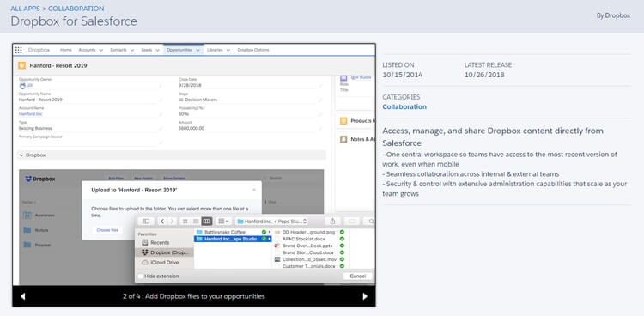Open the app launcher grid icon
Image resolution: width=644 pixels, height=316 pixels.
pos(18,50)
